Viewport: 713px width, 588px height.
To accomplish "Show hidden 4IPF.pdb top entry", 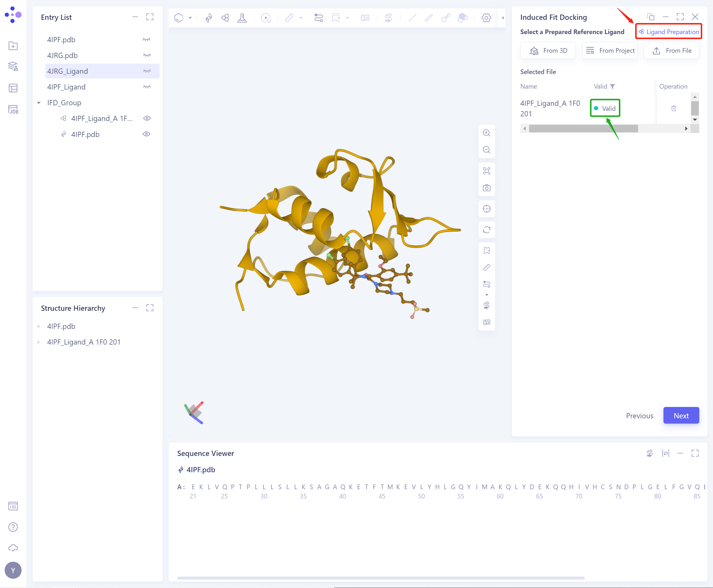I will (x=147, y=40).
